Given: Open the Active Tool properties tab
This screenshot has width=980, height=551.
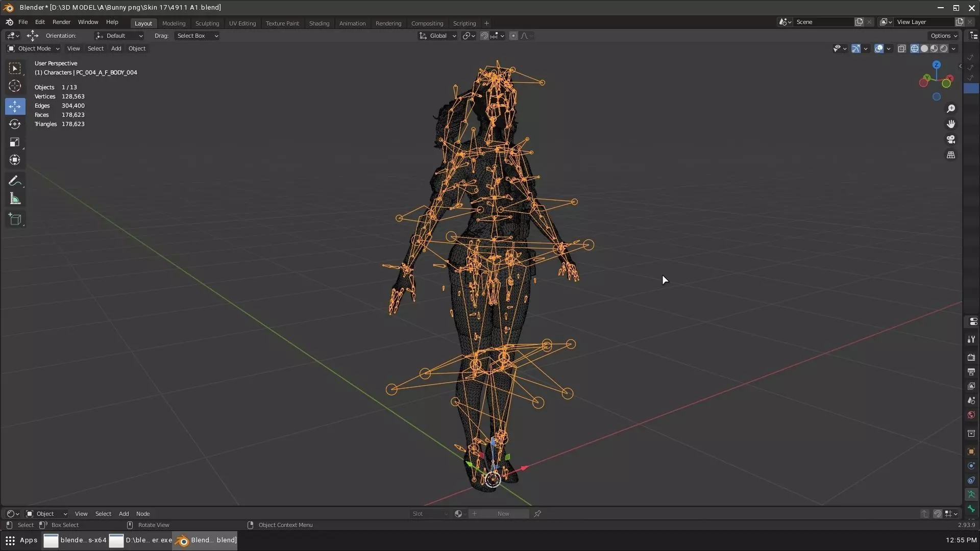Looking at the screenshot, I should click(971, 339).
